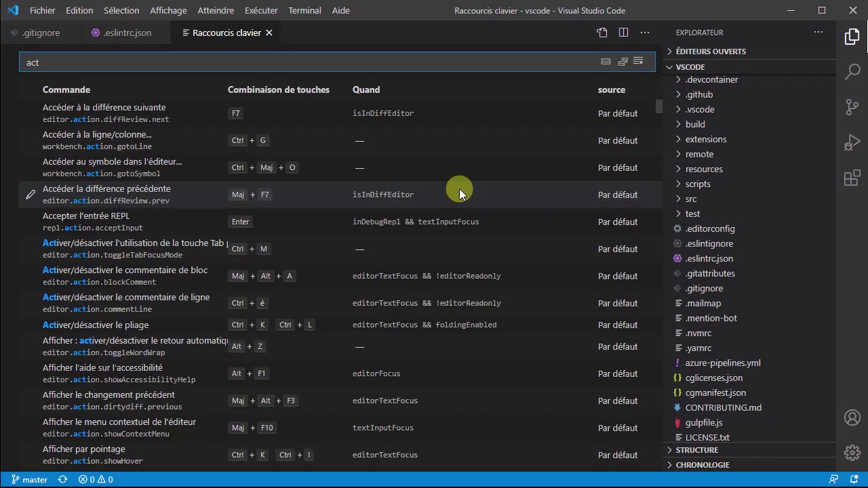Viewport: 868px width, 488px height.
Task: Click the pencil edit keybinding icon
Action: (x=31, y=195)
